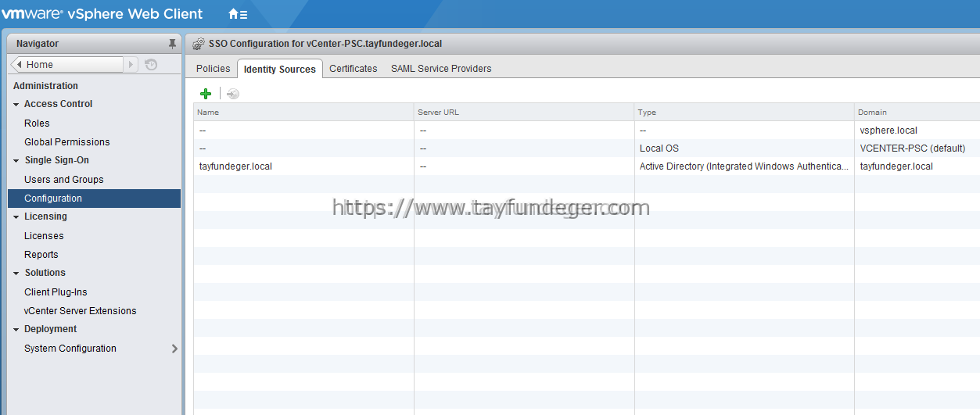Collapse the Solutions section
980x415 pixels.
[16, 274]
